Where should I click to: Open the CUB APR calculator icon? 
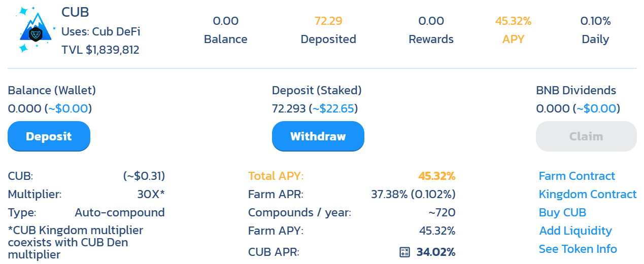(x=404, y=252)
